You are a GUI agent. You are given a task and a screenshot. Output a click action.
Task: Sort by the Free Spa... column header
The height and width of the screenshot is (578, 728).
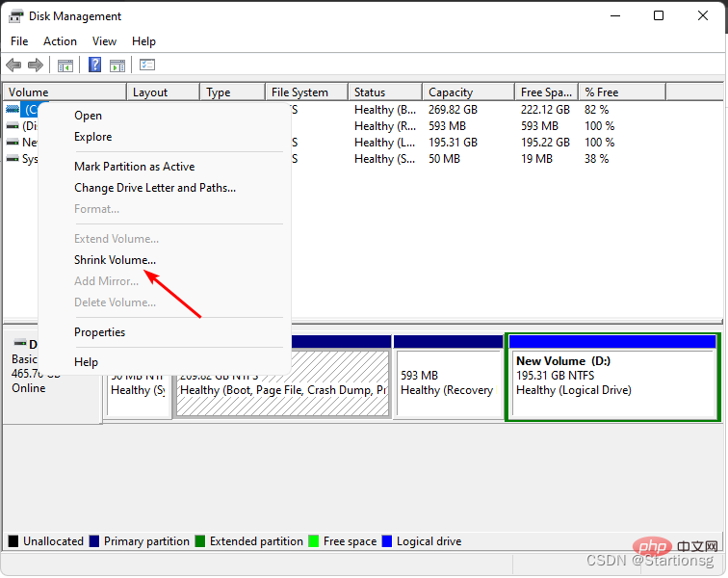coord(546,92)
